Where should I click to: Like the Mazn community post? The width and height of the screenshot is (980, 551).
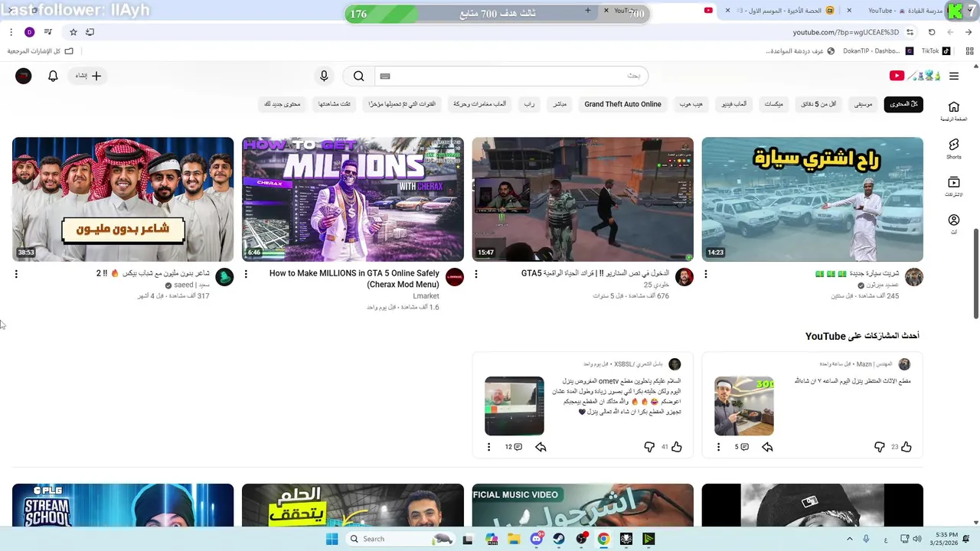click(906, 447)
